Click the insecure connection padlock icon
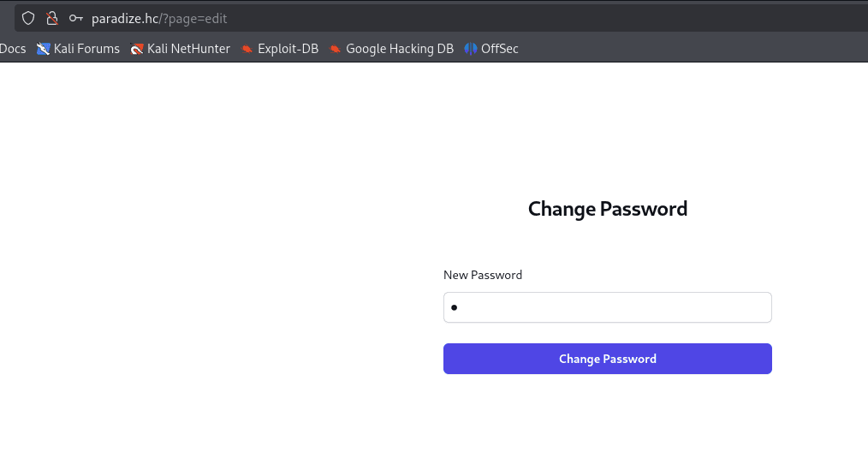868x464 pixels. click(51, 18)
